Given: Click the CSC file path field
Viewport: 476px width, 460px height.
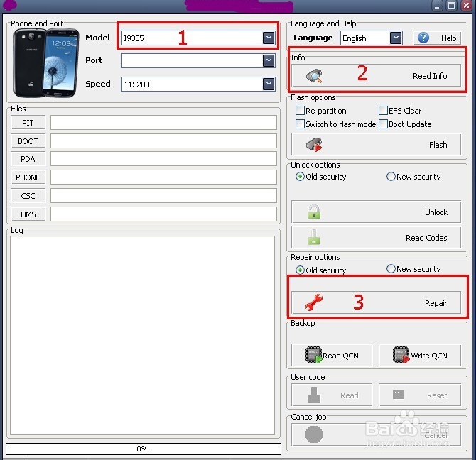Looking at the screenshot, I should 163,196.
